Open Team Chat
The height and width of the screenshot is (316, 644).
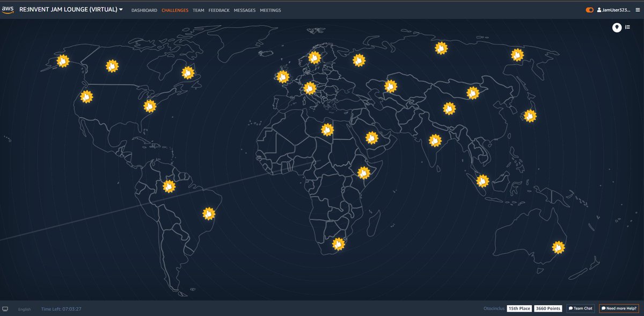click(581, 308)
